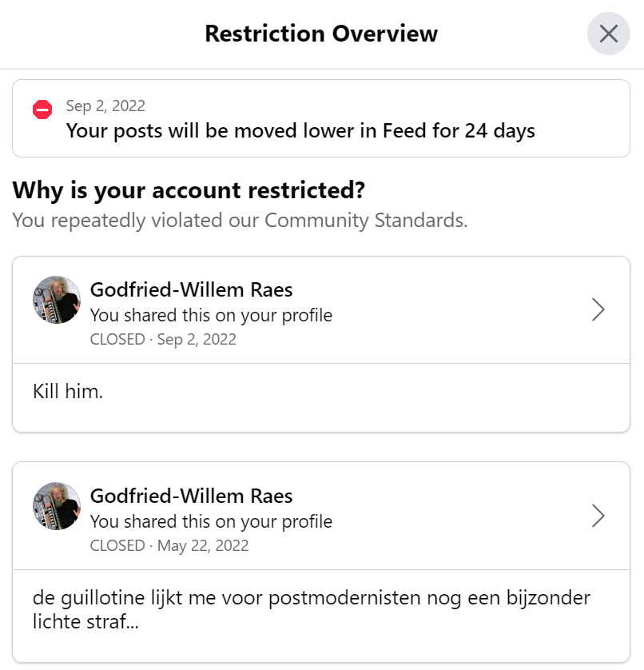Viewport: 644px width, 670px height.
Task: Open the name Godfried-Willem Raes in first violation
Action: [x=191, y=289]
